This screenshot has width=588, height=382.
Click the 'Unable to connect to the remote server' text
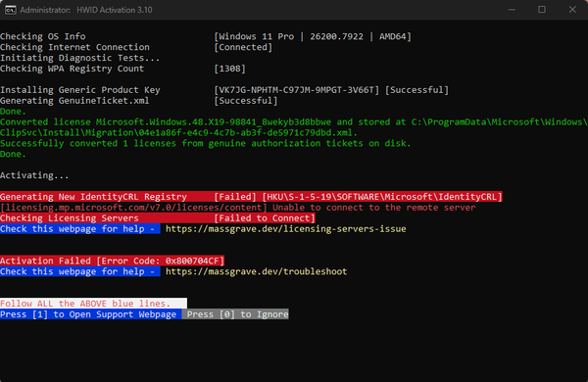(x=374, y=208)
